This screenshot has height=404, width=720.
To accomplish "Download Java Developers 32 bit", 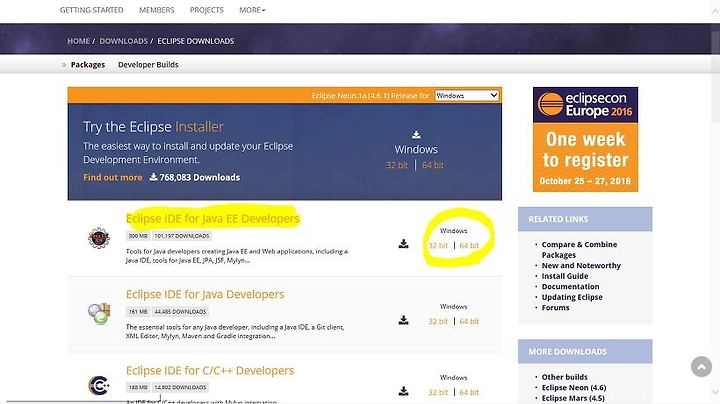I will click(438, 321).
